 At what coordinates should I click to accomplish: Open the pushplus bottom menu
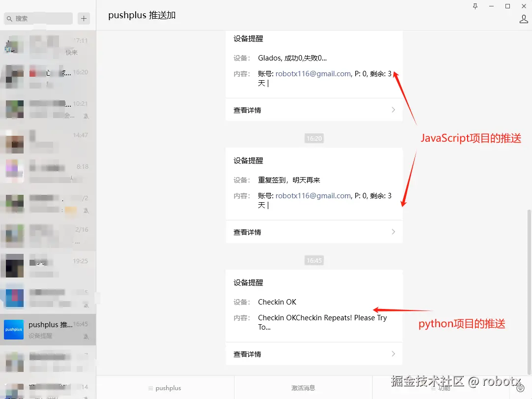pyautogui.click(x=165, y=388)
